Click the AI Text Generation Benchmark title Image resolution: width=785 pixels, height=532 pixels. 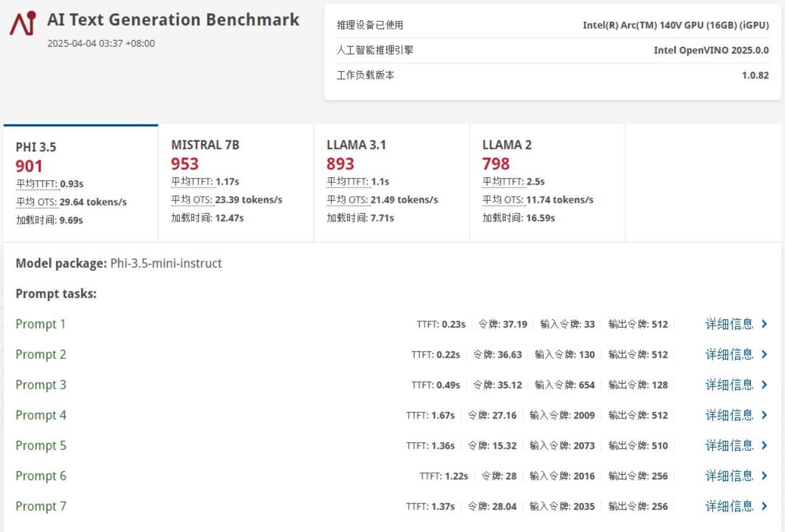point(173,19)
